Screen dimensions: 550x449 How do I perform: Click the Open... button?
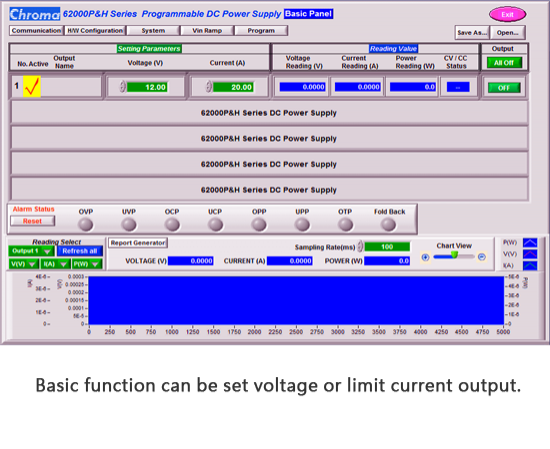(508, 33)
